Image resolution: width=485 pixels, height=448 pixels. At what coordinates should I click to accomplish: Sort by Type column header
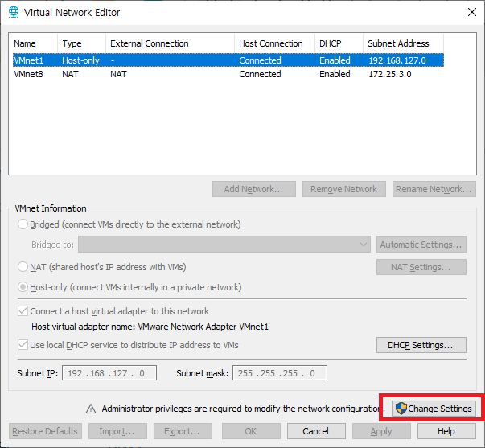click(82, 43)
